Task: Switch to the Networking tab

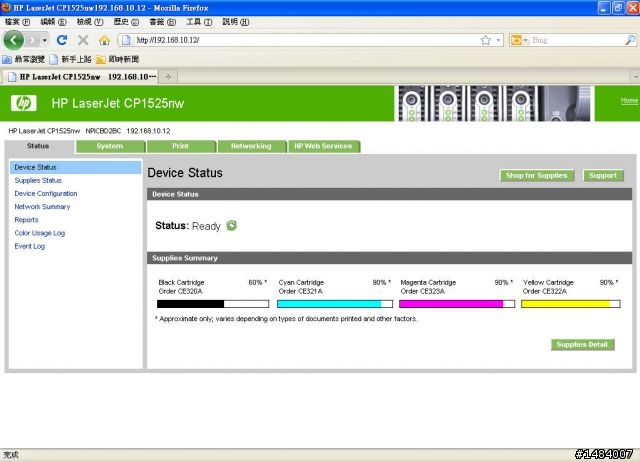Action: [251, 146]
